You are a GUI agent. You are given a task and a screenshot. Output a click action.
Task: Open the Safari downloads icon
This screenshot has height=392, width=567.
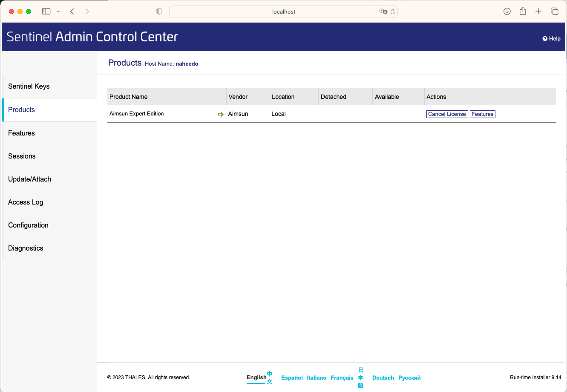coord(507,12)
